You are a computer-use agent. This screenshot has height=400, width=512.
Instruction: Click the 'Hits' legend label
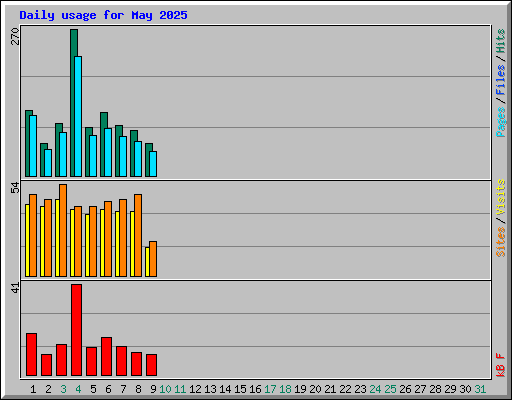pos(501,41)
